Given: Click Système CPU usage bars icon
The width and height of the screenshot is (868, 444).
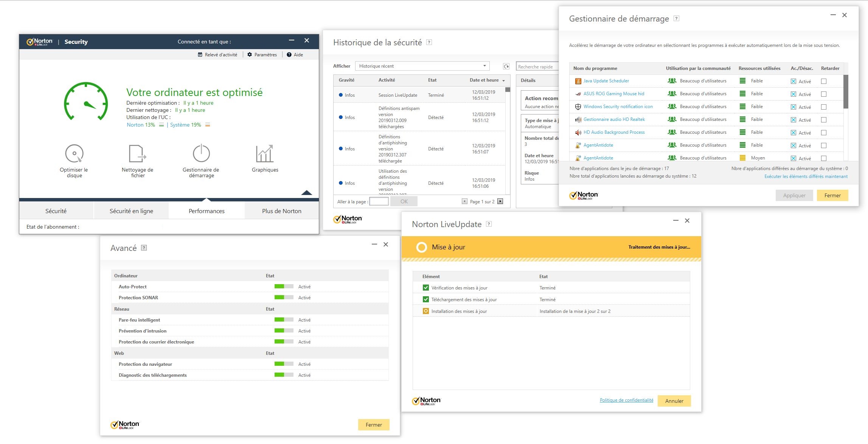Looking at the screenshot, I should tap(208, 125).
